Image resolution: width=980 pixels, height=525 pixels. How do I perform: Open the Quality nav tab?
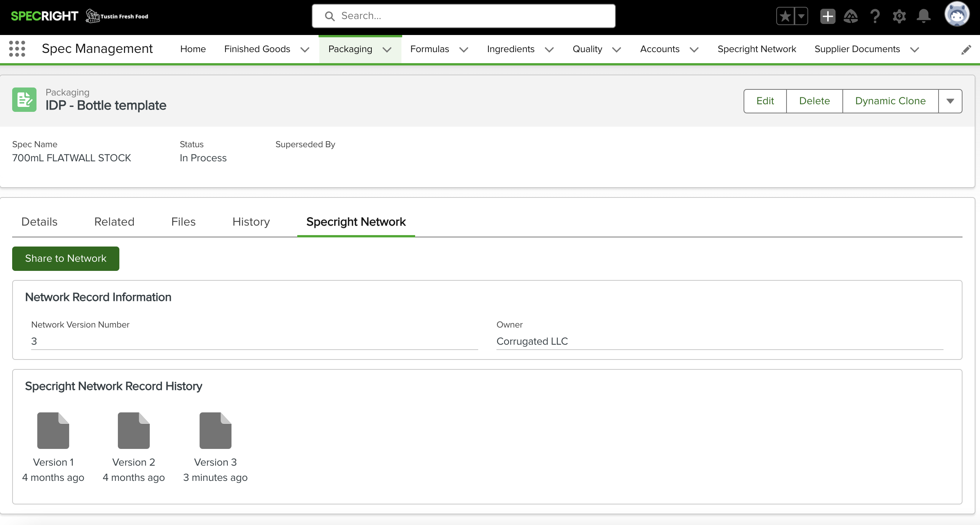pos(587,49)
